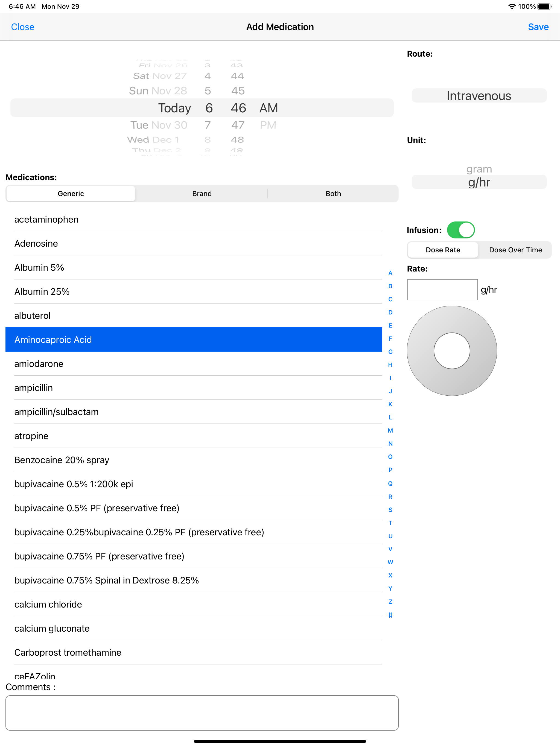Choose Albumin 25% medication
The image size is (560, 747).
pyautogui.click(x=194, y=291)
